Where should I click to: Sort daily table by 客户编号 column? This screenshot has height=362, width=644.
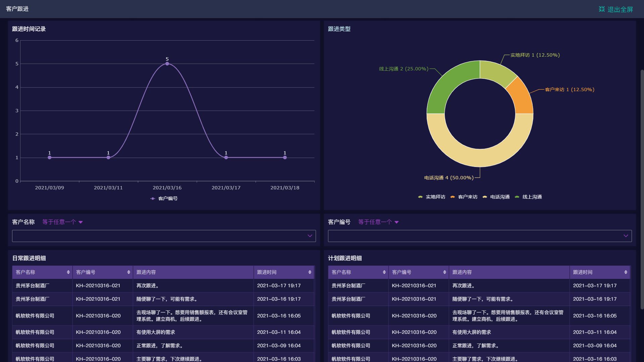pyautogui.click(x=128, y=272)
